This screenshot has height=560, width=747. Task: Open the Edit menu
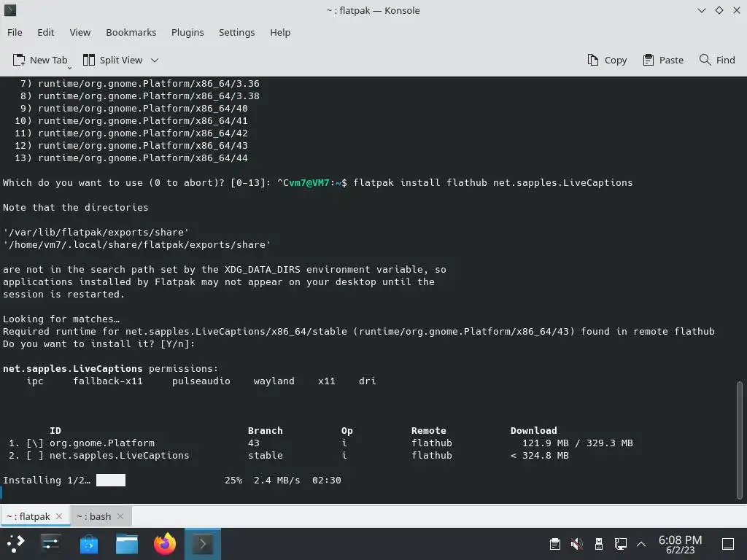tap(46, 32)
